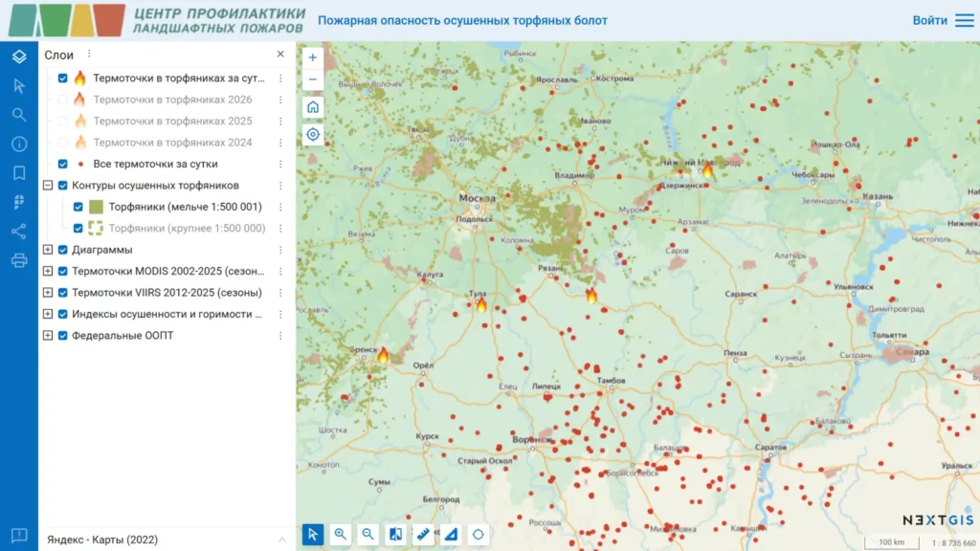Uncheck Все термоточки за сутки layer

tap(62, 164)
